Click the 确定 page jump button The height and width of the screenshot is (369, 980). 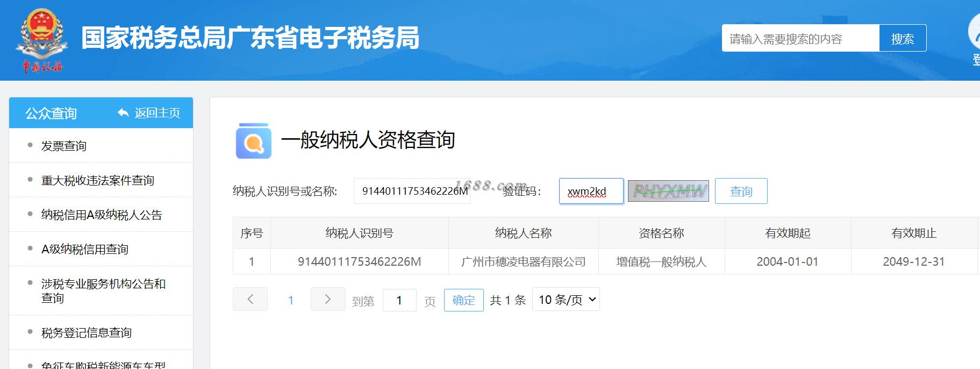464,300
